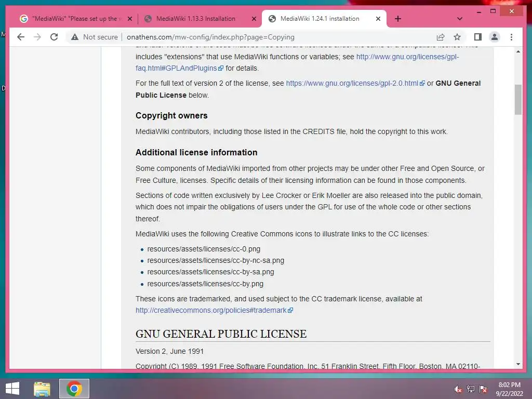This screenshot has width=532, height=399.
Task: Bookmark this page with the star
Action: 457,37
